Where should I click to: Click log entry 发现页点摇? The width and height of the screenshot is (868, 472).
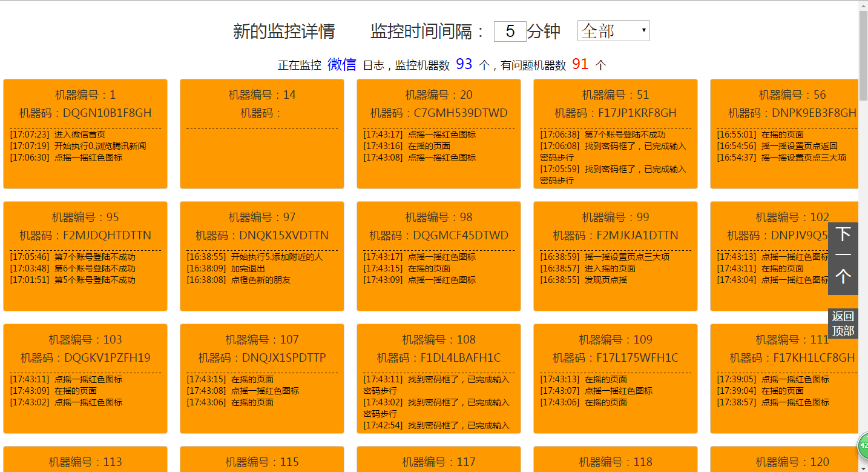(606, 280)
